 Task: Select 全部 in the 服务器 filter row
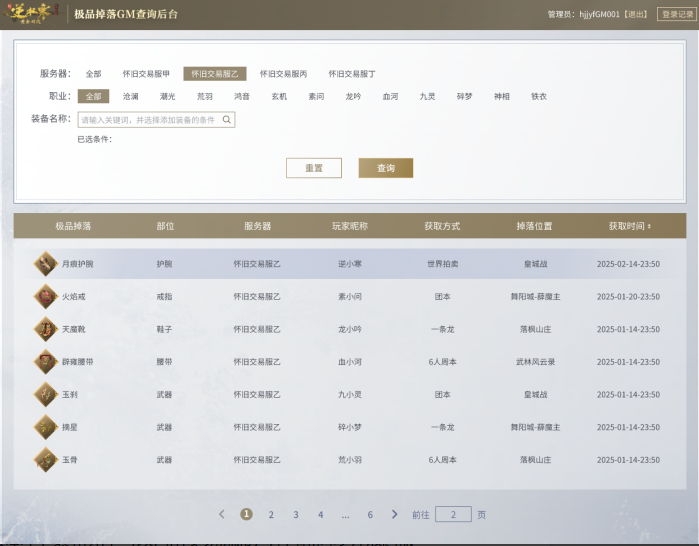point(93,74)
